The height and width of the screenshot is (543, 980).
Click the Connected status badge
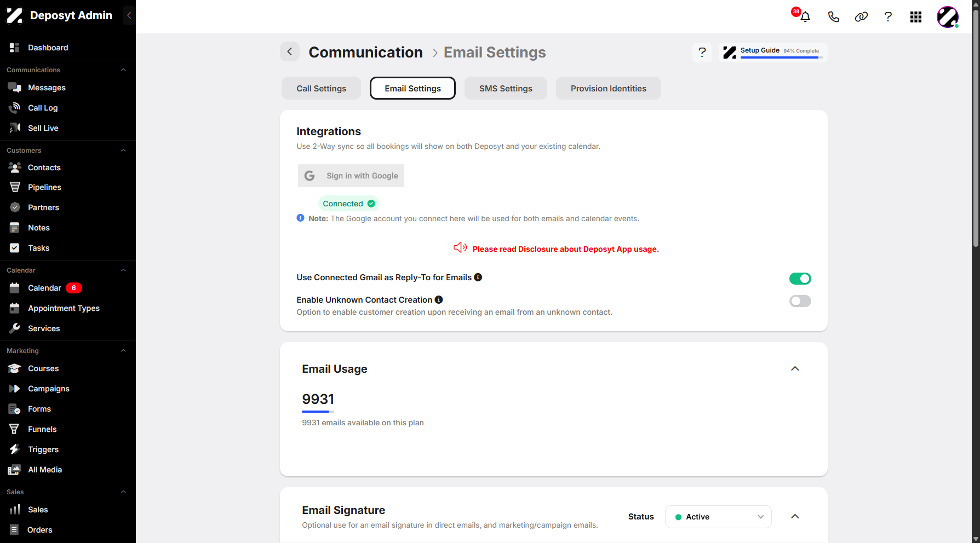pos(349,204)
